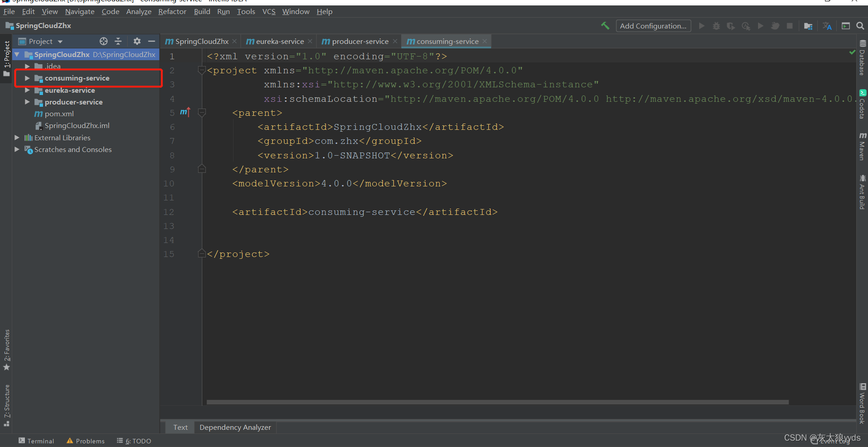Viewport: 868px width, 447px height.
Task: Hide the Project panel with minus icon
Action: (x=152, y=41)
